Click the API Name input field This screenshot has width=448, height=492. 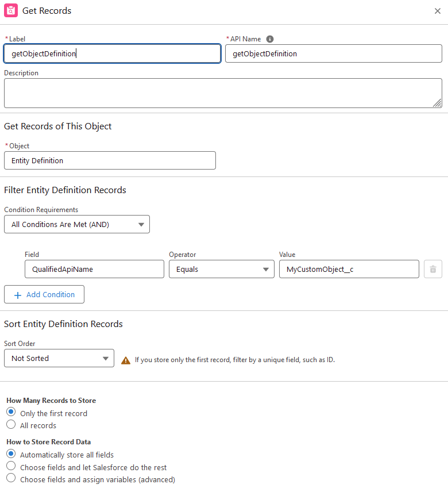coord(334,53)
